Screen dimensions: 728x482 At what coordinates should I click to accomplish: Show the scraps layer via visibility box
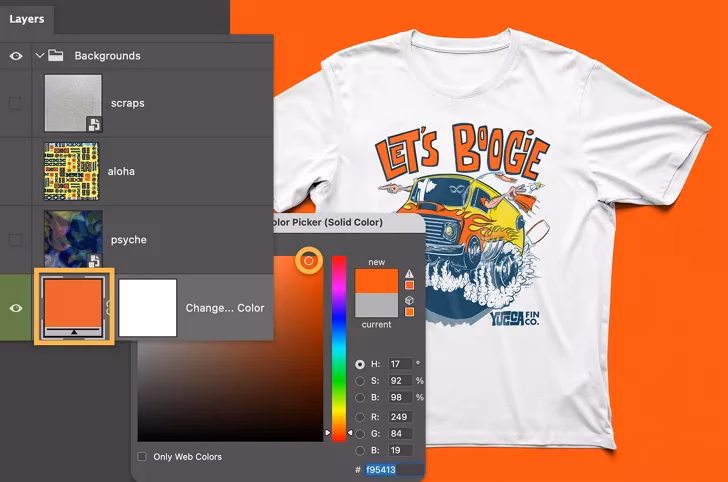[x=16, y=103]
